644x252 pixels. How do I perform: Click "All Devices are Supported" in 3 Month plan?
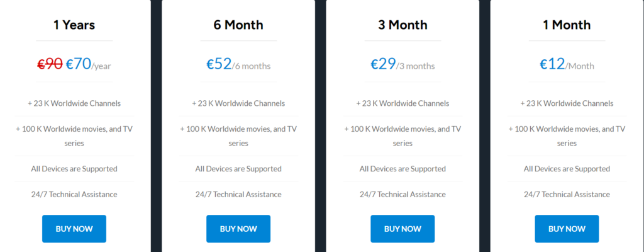point(402,169)
